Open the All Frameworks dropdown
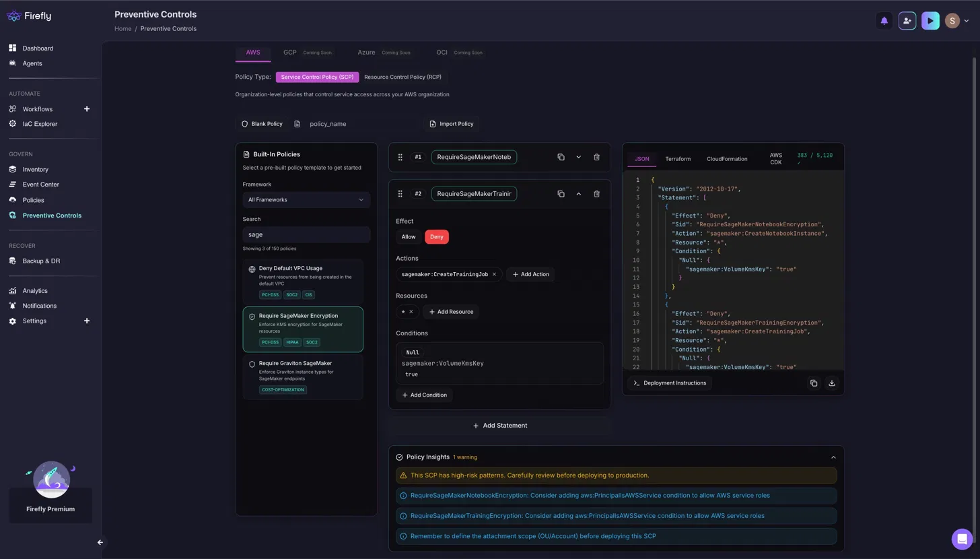This screenshot has width=980, height=559. coord(306,200)
